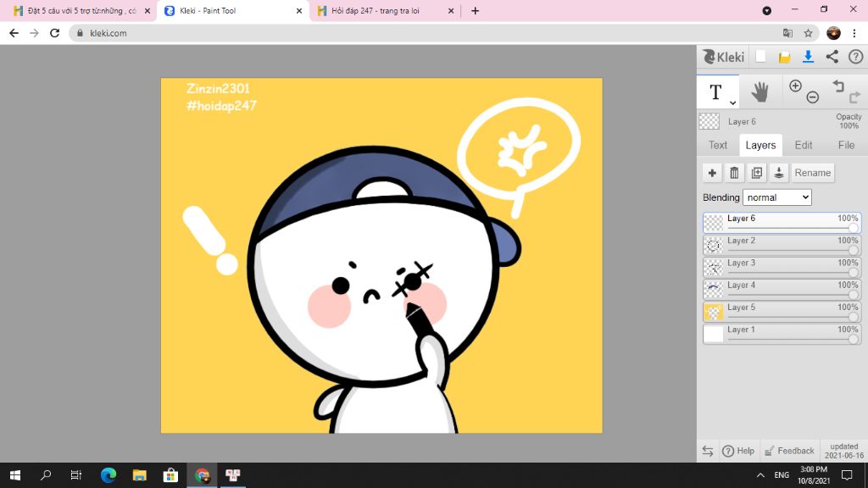This screenshot has height=488, width=868.
Task: Download the image
Action: [808, 57]
